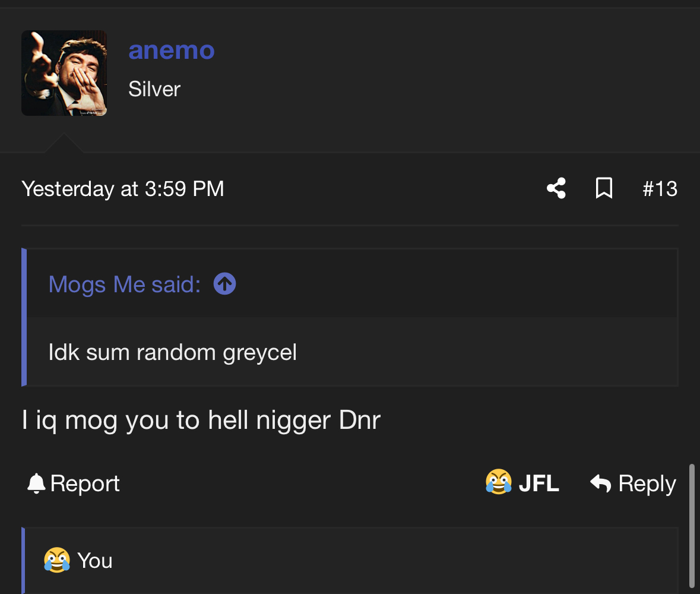Click the "Mogs Me said:" quote header
This screenshot has height=594, width=700.
[124, 285]
